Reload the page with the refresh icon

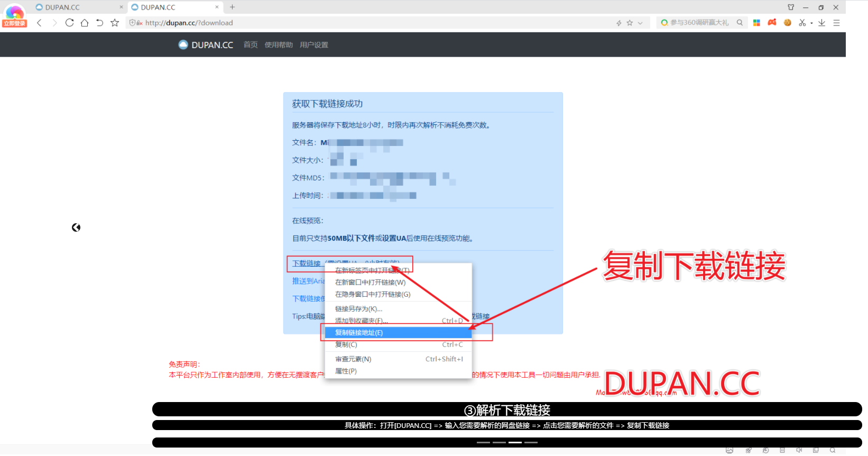tap(69, 23)
